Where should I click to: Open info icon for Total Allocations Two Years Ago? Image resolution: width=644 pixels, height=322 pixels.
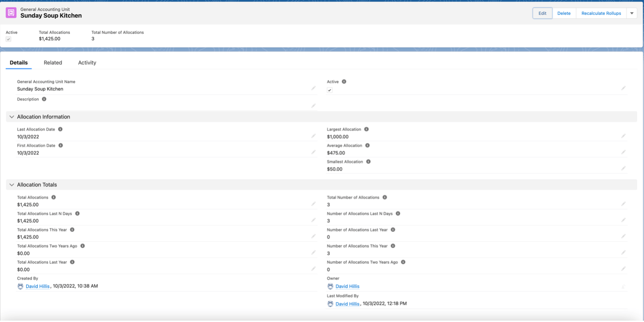82,246
